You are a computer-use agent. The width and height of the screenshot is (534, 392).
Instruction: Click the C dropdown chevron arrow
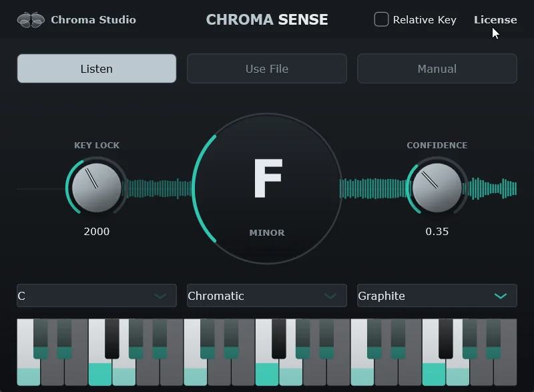[160, 296]
